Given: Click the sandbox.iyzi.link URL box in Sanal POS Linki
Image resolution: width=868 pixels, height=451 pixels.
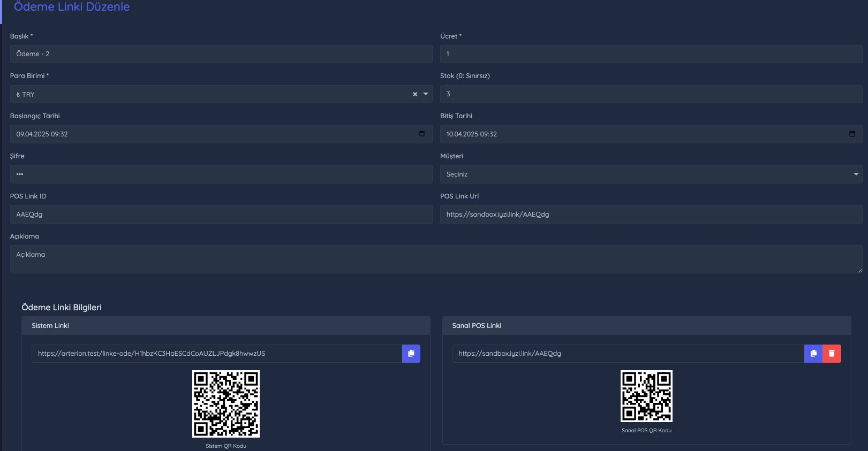Looking at the screenshot, I should point(628,354).
